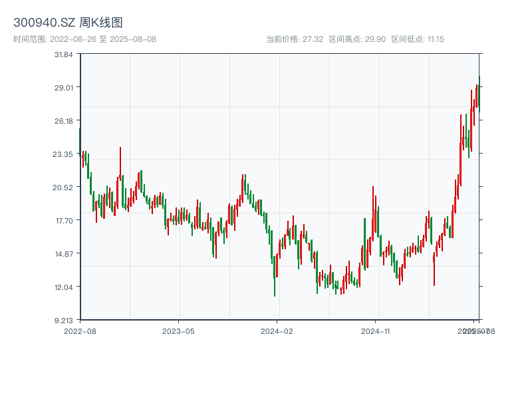Click the current price label 当前价格: 27.32
The width and height of the screenshot is (532, 399).
(x=295, y=39)
